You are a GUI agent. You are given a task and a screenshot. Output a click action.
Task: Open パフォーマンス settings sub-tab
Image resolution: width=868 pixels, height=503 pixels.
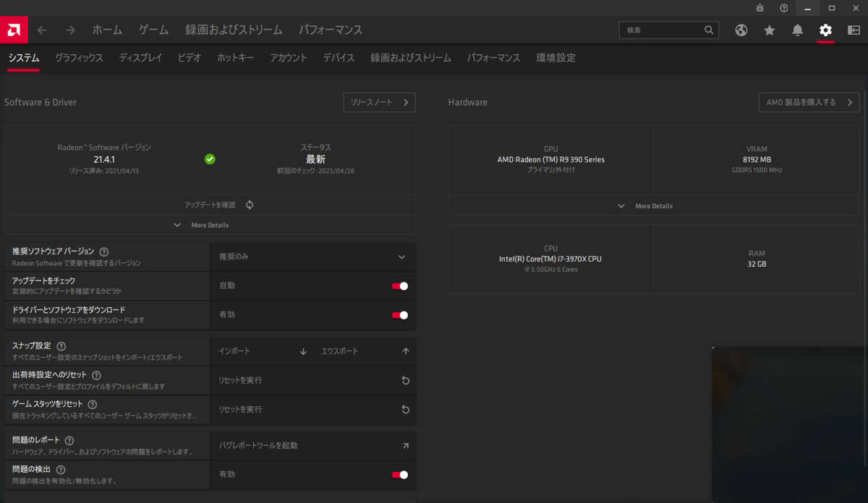click(493, 58)
